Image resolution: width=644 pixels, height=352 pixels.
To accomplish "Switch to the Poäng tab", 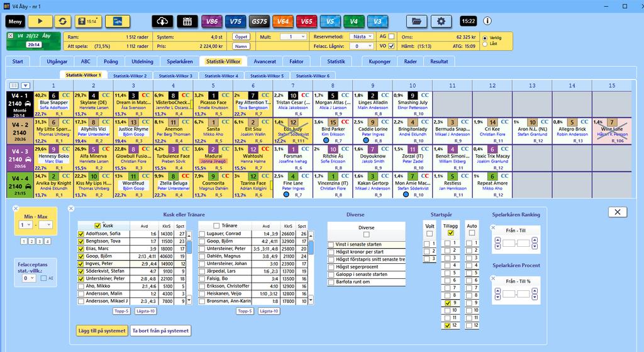I will (111, 61).
